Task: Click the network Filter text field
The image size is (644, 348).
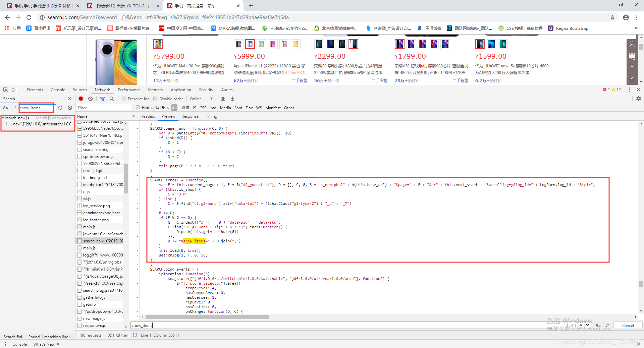Action: [104, 108]
